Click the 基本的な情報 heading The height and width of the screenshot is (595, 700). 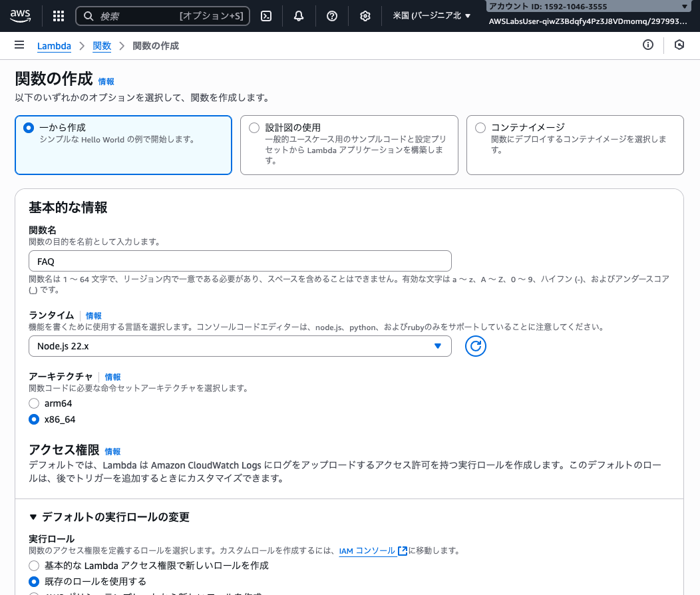[68, 208]
